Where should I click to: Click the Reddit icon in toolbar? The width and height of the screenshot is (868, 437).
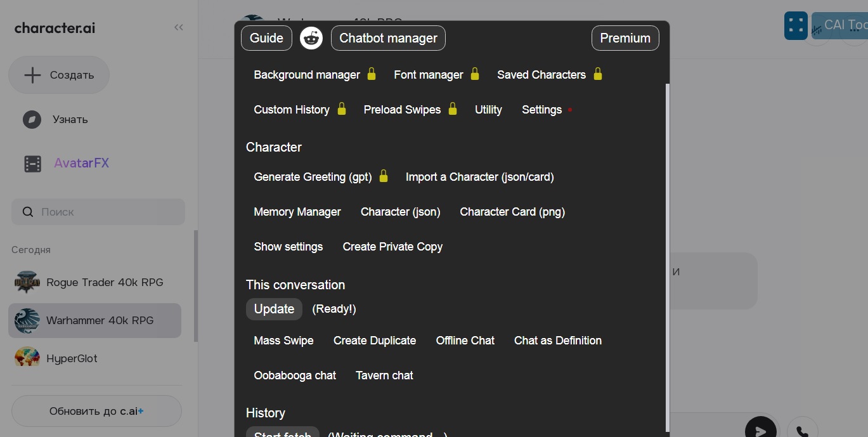tap(311, 38)
